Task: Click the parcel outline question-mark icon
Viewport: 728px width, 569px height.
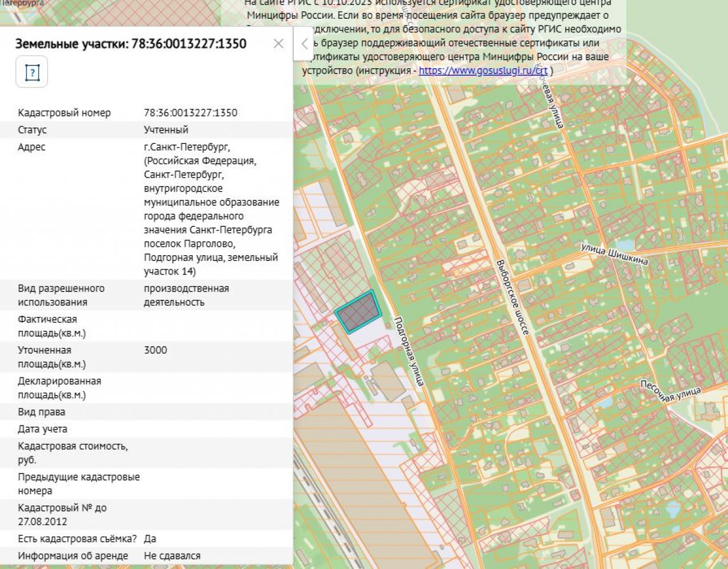Action: click(32, 72)
